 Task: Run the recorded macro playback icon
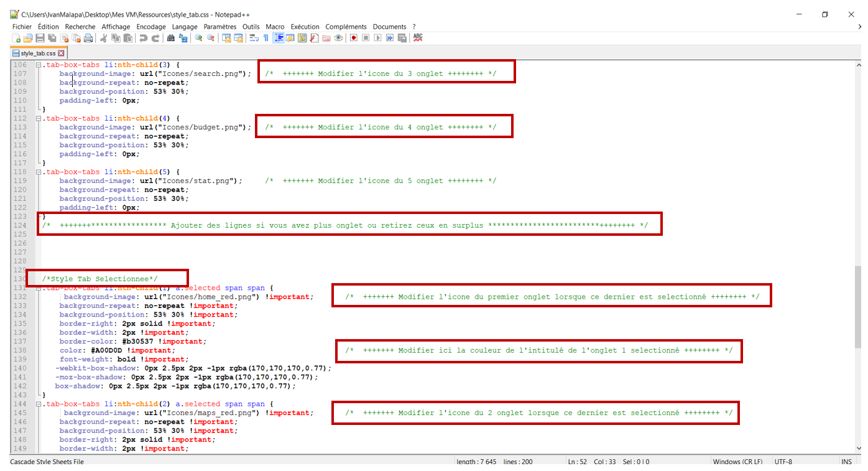click(x=377, y=38)
